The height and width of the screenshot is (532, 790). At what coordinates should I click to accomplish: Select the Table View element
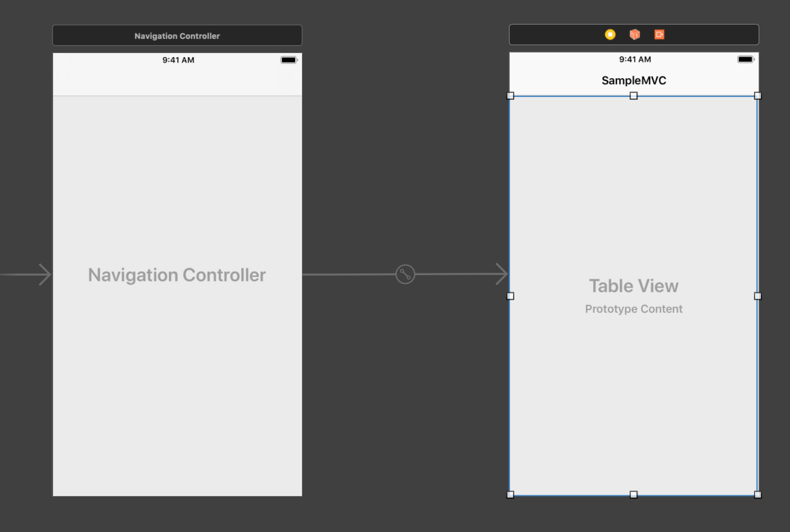tap(634, 285)
